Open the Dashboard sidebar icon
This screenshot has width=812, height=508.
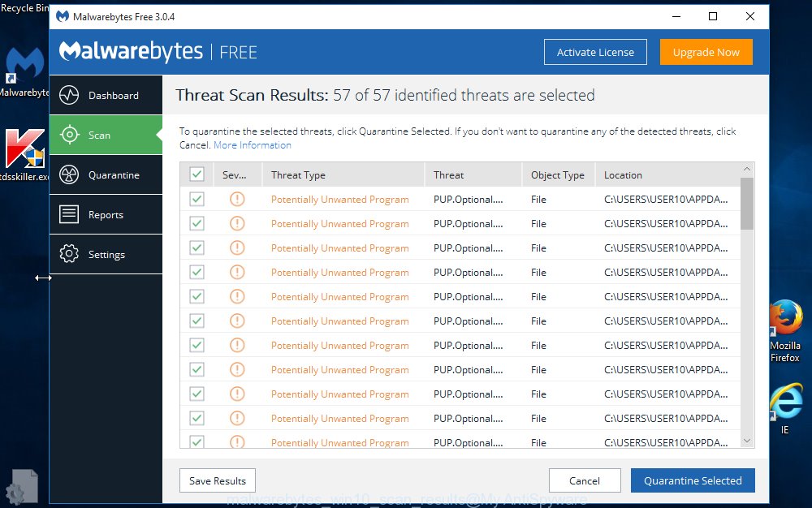(x=69, y=95)
